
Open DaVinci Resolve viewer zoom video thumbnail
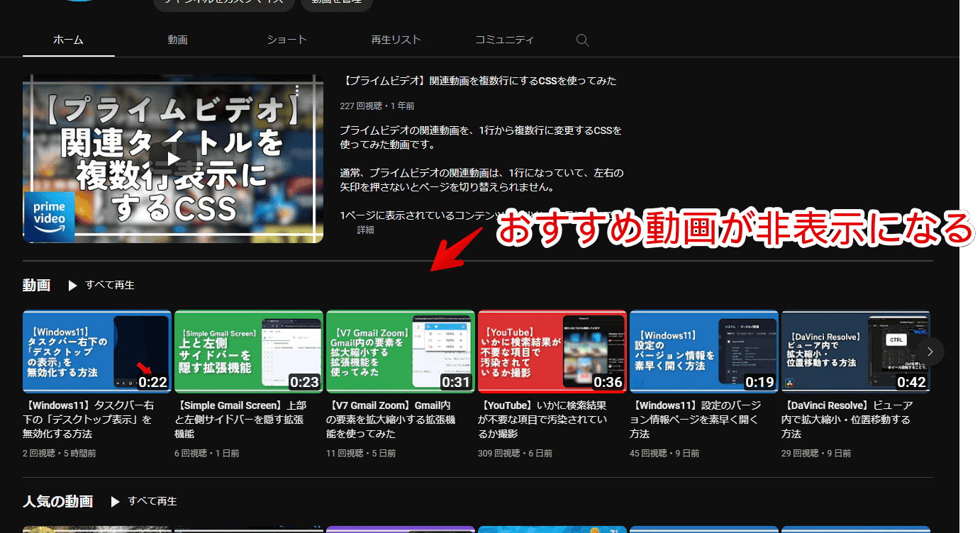coord(856,352)
